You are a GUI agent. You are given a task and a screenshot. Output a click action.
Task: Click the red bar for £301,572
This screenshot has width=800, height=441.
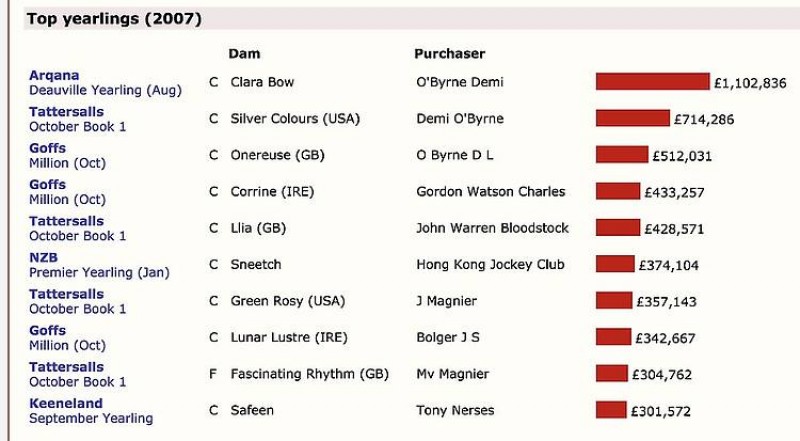pyautogui.click(x=611, y=410)
